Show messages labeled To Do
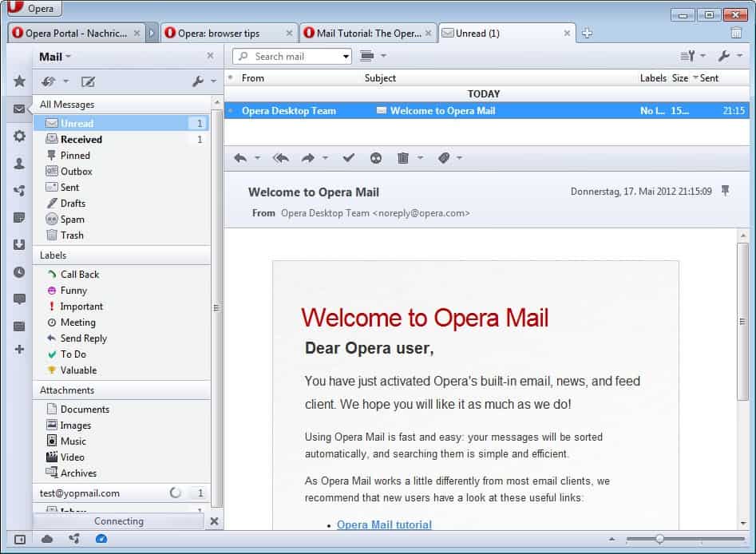Screen dimensions: 756x554 [121, 354]
